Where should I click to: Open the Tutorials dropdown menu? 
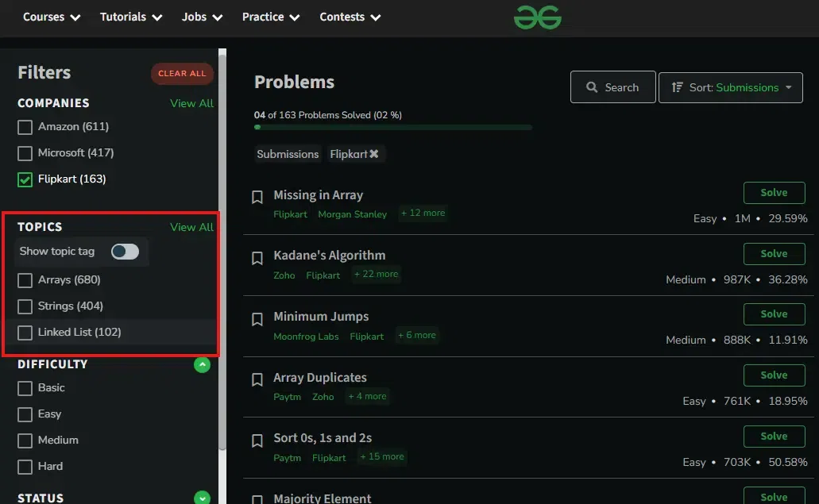tap(131, 17)
